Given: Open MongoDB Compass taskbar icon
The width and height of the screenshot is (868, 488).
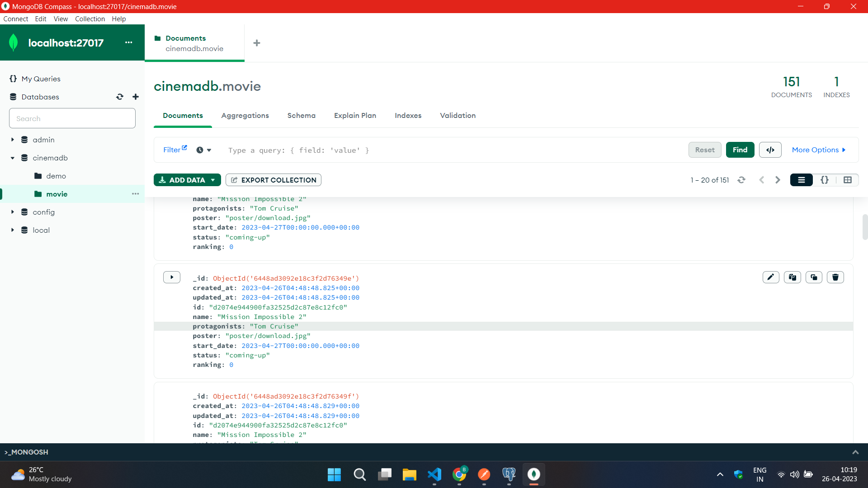Looking at the screenshot, I should [x=533, y=475].
